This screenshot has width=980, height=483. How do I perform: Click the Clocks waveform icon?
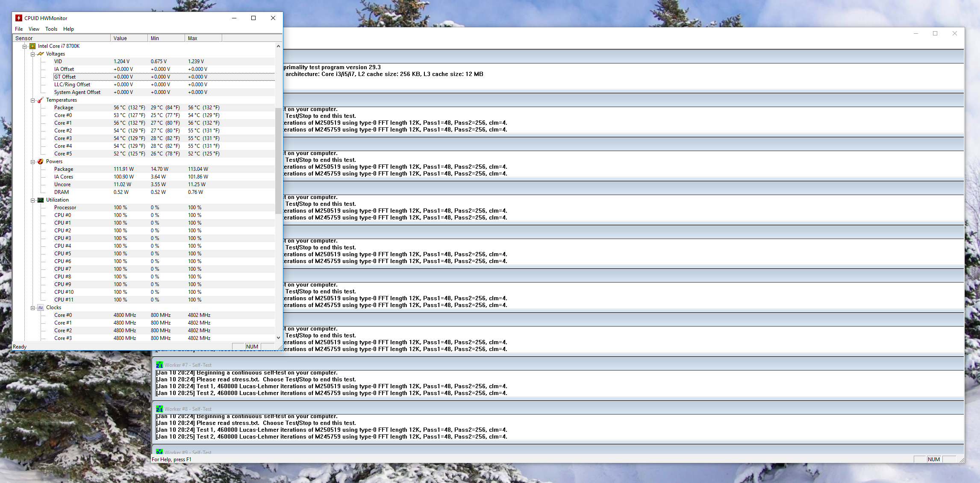[41, 307]
